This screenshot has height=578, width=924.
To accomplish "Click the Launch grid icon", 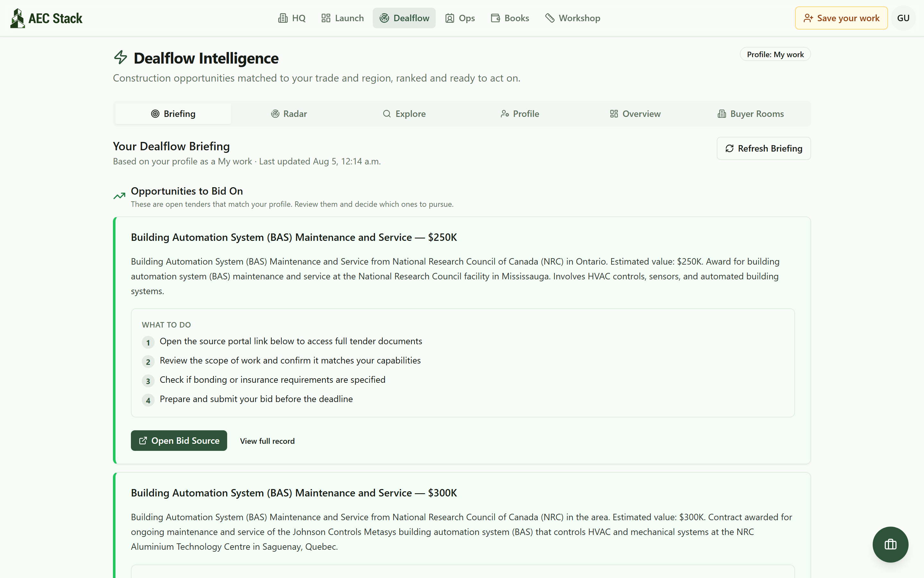I will 326,18.
